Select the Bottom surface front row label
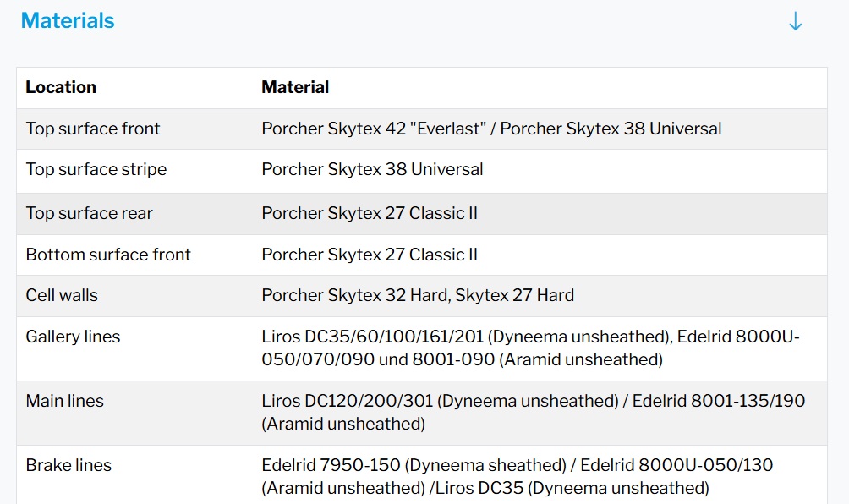 (108, 255)
